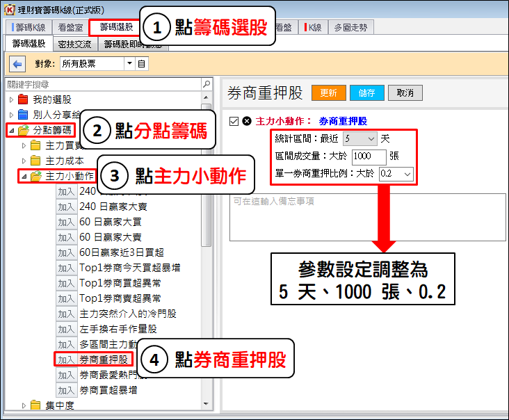509x420 pixels.
Task: Remove condition with black X icon
Action: 247,121
